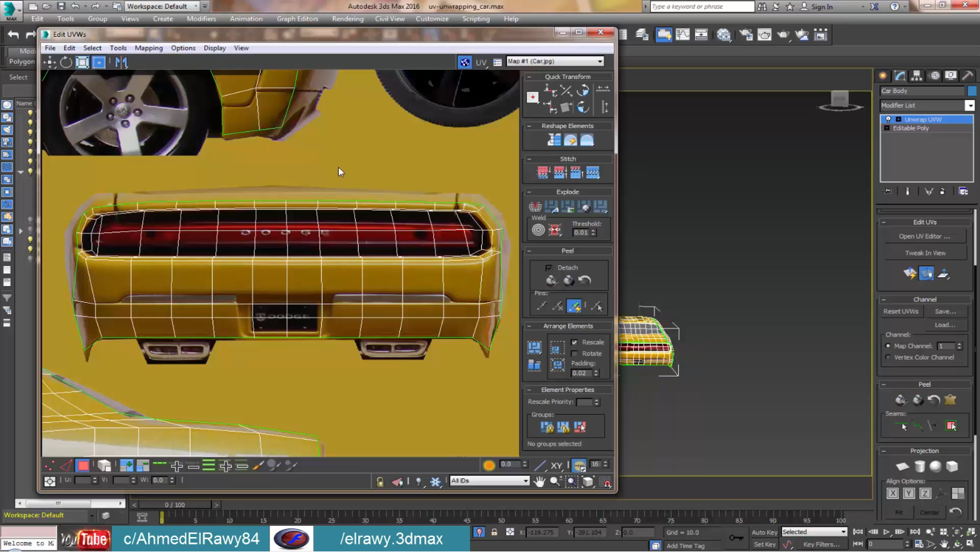Open the Mapping menu in Edit UVWs
This screenshot has width=980, height=552.
(x=148, y=48)
